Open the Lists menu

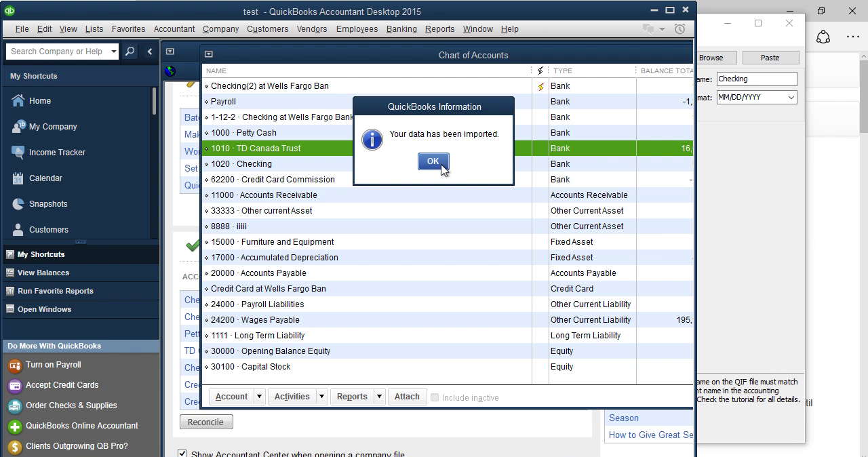coord(94,29)
